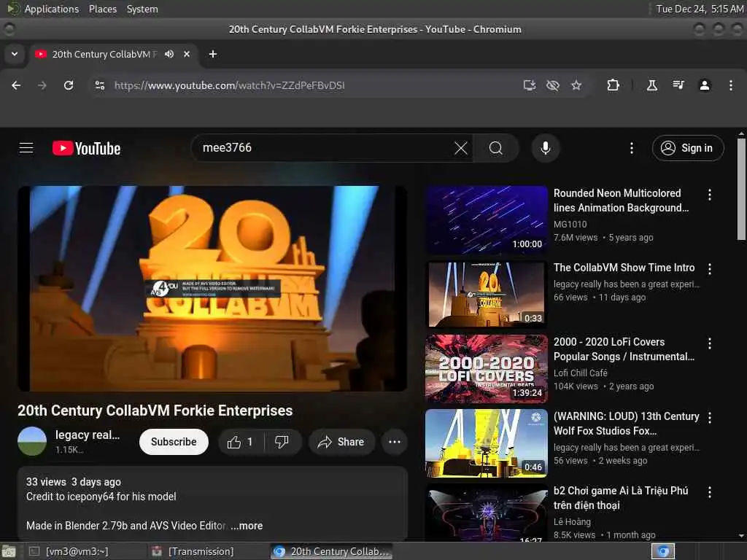Open Rounded Neon Multicolored lines thumbnail
The image size is (747, 560).
click(487, 220)
